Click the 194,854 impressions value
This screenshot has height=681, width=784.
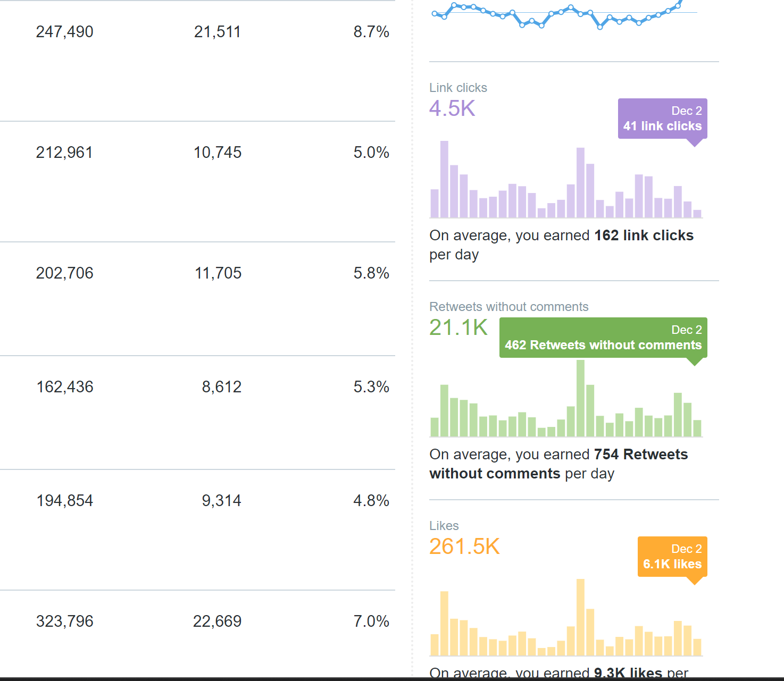64,501
